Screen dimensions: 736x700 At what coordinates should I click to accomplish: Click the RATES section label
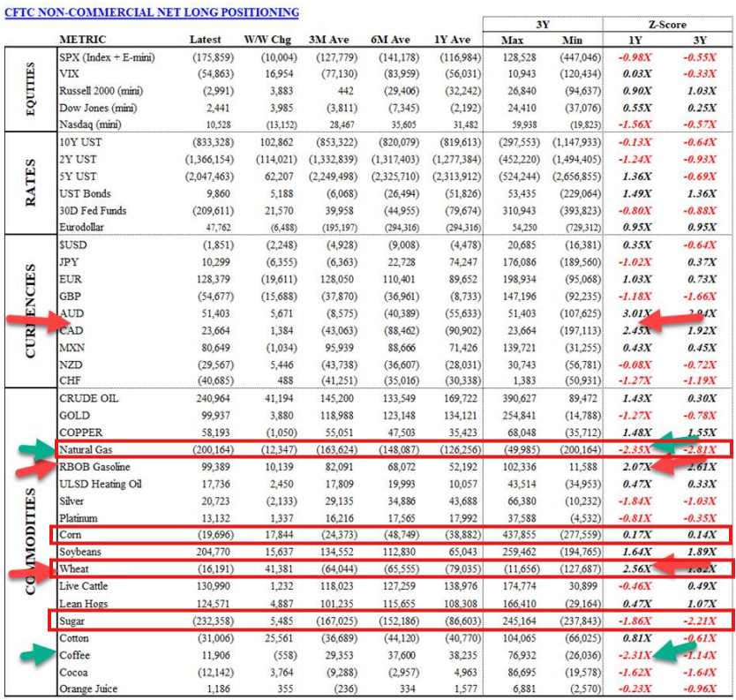(x=30, y=183)
